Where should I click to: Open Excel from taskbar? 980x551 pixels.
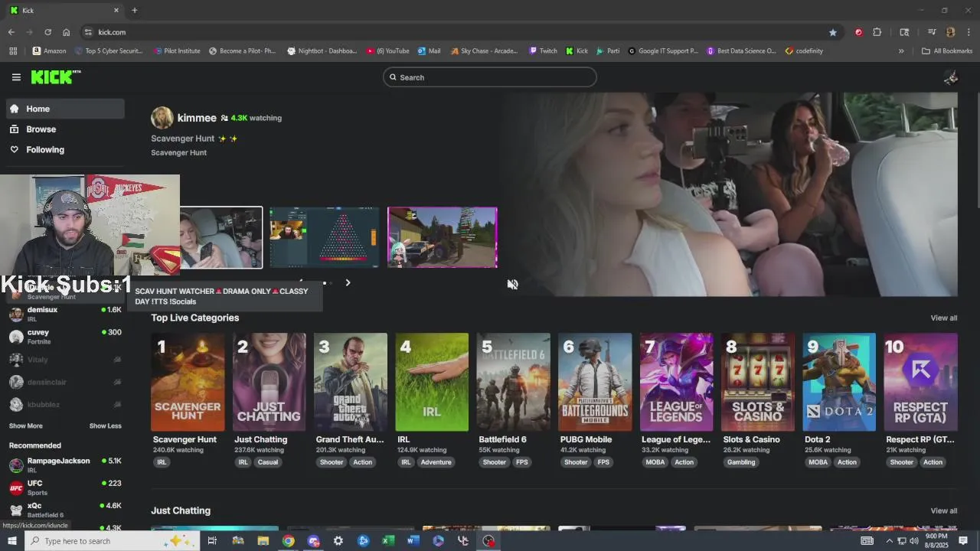[388, 541]
